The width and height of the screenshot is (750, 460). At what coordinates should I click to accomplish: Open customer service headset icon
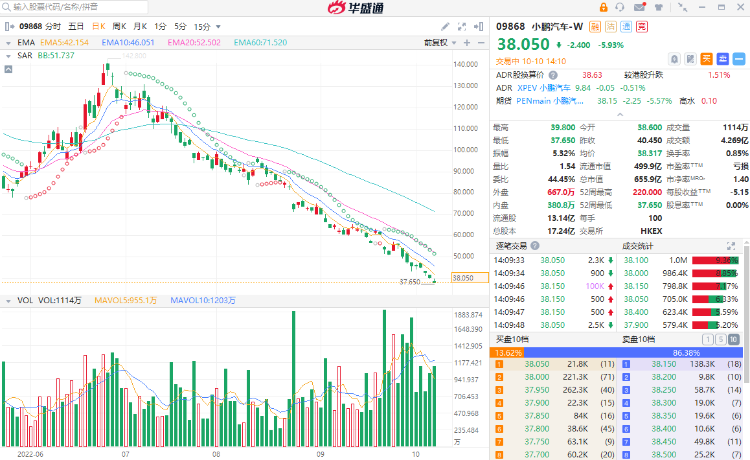[620, 7]
